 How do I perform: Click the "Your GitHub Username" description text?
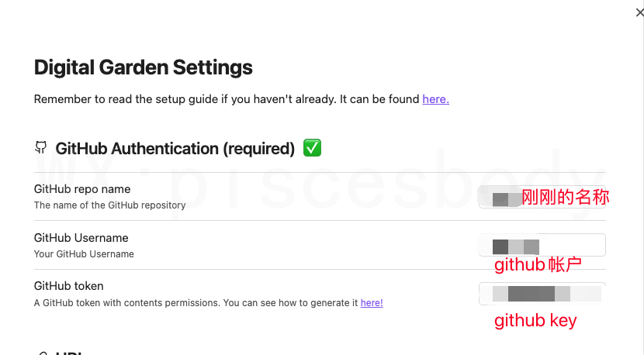(84, 254)
